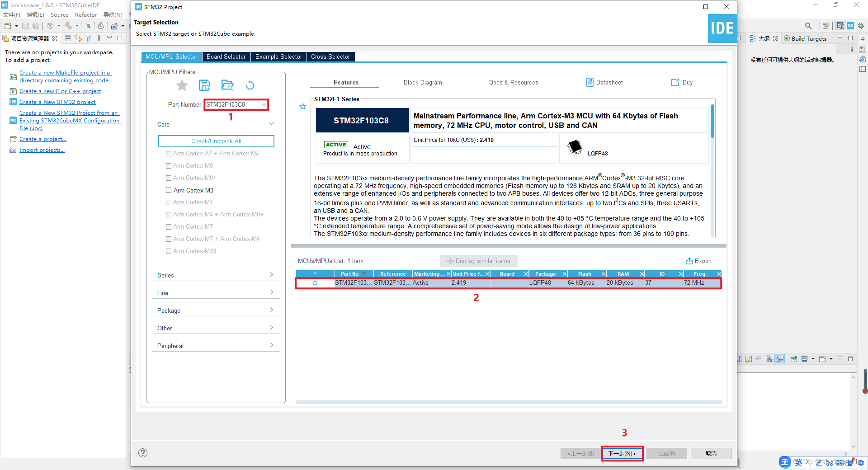Click the load saved search folder icon
The width and height of the screenshot is (868, 470).
[x=227, y=85]
